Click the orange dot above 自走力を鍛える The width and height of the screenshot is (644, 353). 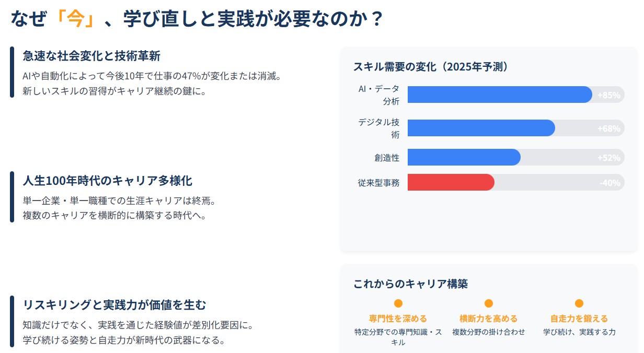click(x=579, y=303)
